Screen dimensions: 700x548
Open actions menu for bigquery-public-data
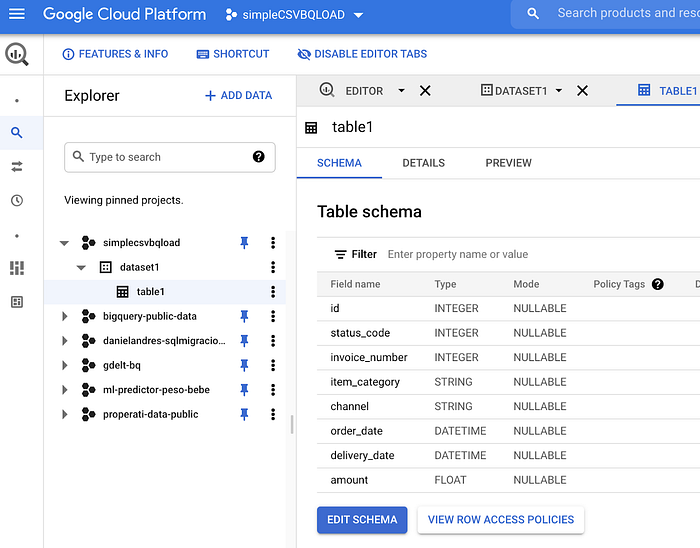[x=273, y=316]
